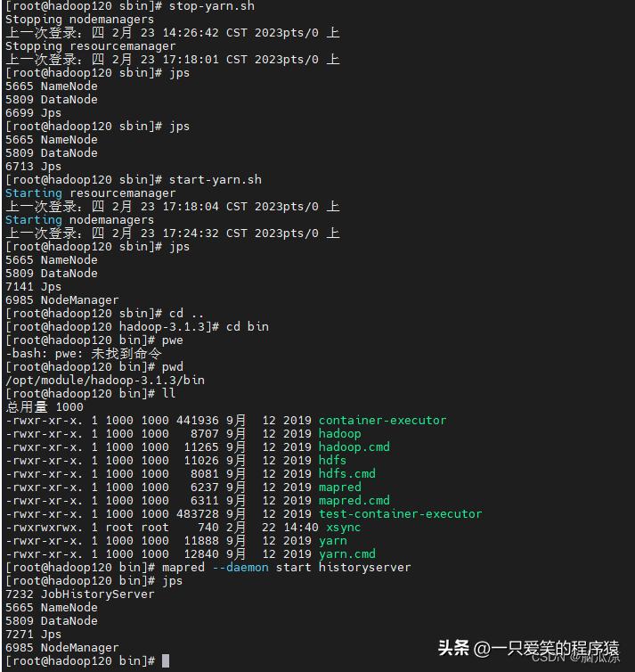Click the container-executor file at top of listing
The width and height of the screenshot is (635, 672).
[x=382, y=421]
